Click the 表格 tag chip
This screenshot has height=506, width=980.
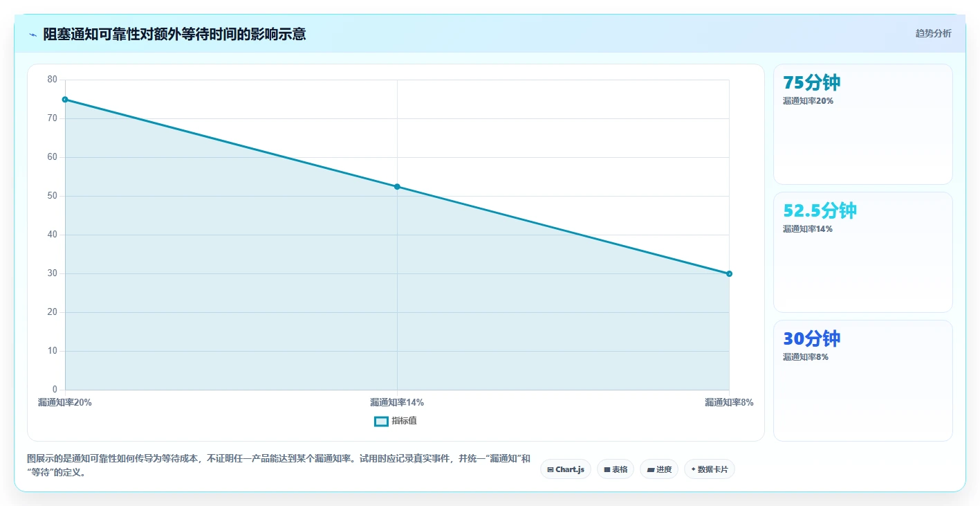(x=616, y=469)
